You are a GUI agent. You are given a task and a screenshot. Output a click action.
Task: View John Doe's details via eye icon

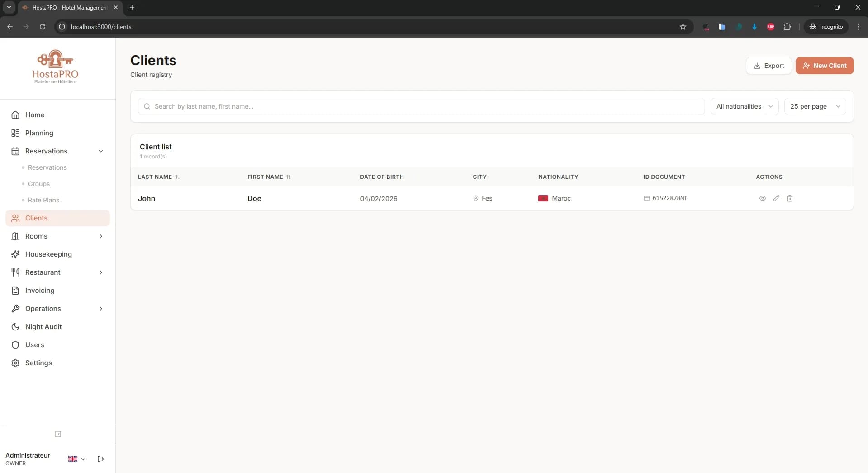pos(763,198)
